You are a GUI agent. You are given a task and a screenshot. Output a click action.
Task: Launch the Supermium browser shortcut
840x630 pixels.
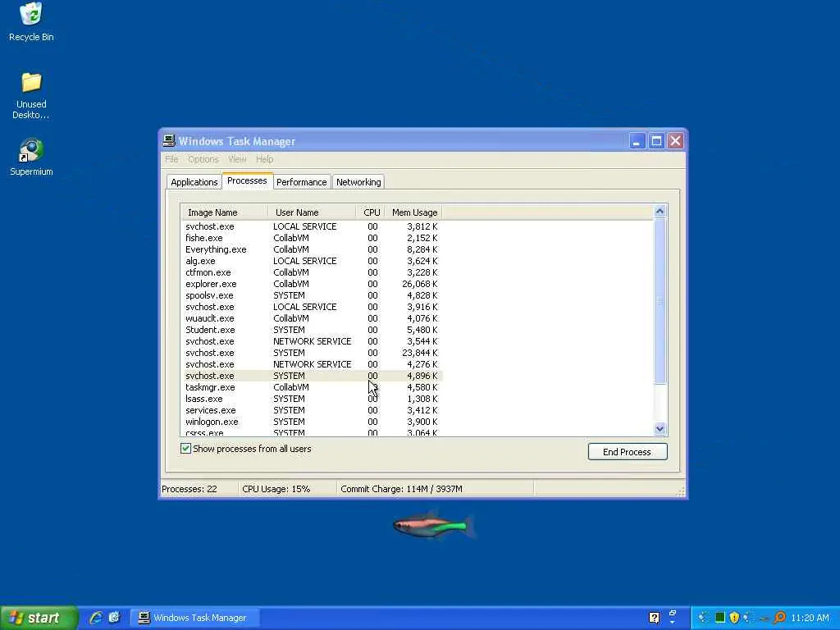[31, 157]
